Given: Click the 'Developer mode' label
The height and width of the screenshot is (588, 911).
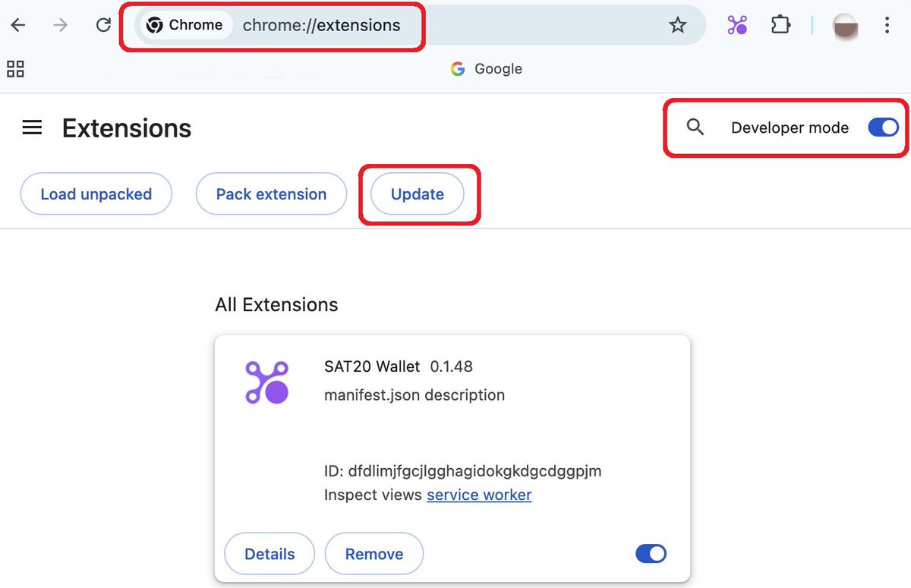Looking at the screenshot, I should coord(790,128).
